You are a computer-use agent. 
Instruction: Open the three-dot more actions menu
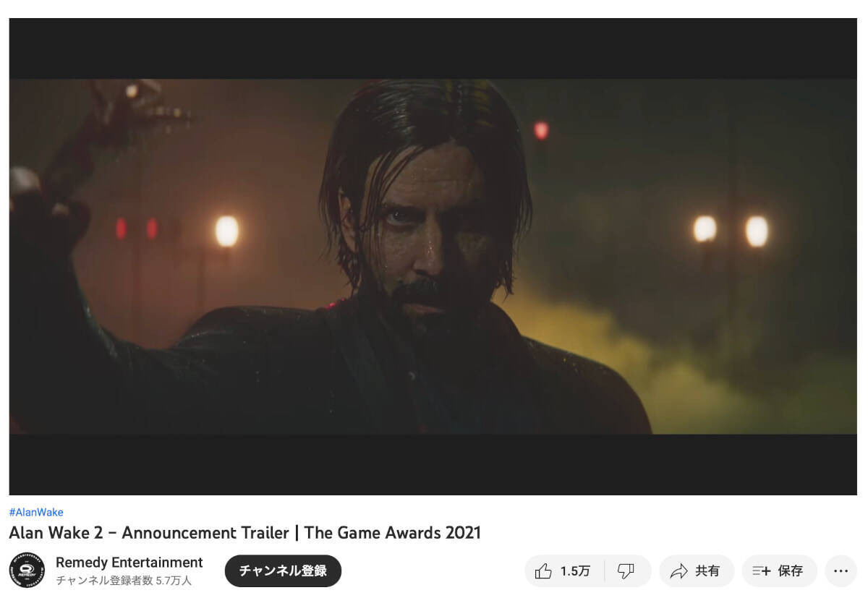[x=841, y=571]
